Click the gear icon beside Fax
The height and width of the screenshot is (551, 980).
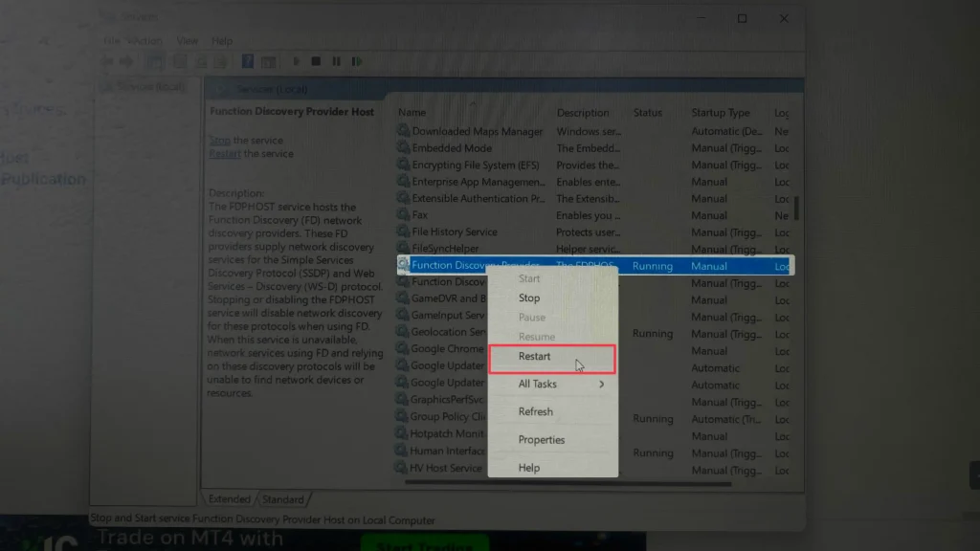(x=403, y=215)
